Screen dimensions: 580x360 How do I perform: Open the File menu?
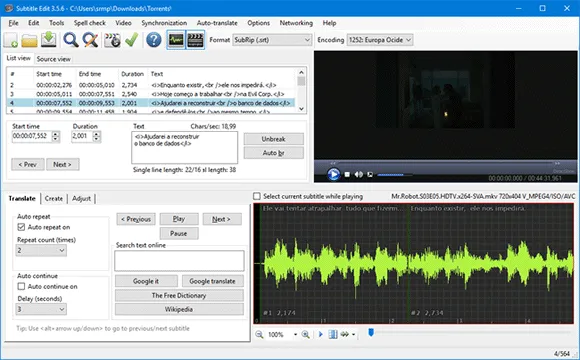pos(13,23)
